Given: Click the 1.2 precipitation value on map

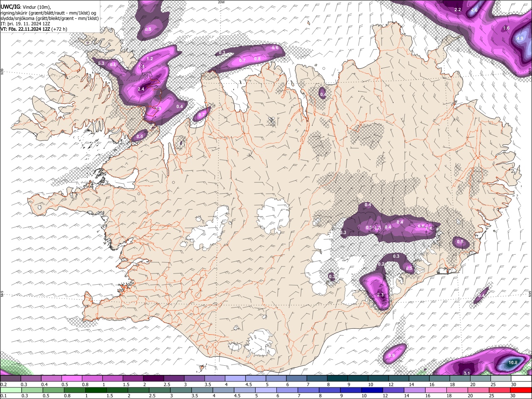Looking at the screenshot, I should pyautogui.click(x=150, y=59).
